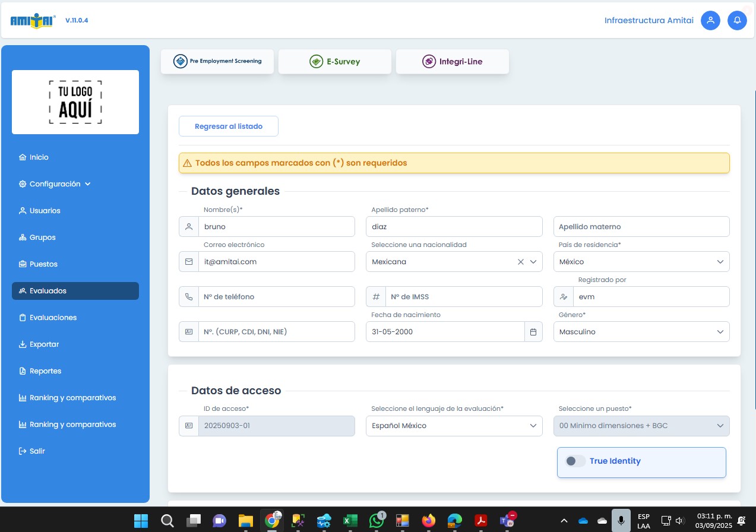Image resolution: width=756 pixels, height=532 pixels.
Task: Click the Apellido materno input field
Action: coord(641,227)
